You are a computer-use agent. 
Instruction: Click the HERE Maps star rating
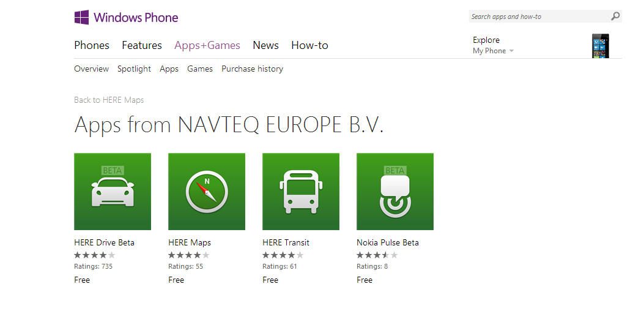[189, 255]
